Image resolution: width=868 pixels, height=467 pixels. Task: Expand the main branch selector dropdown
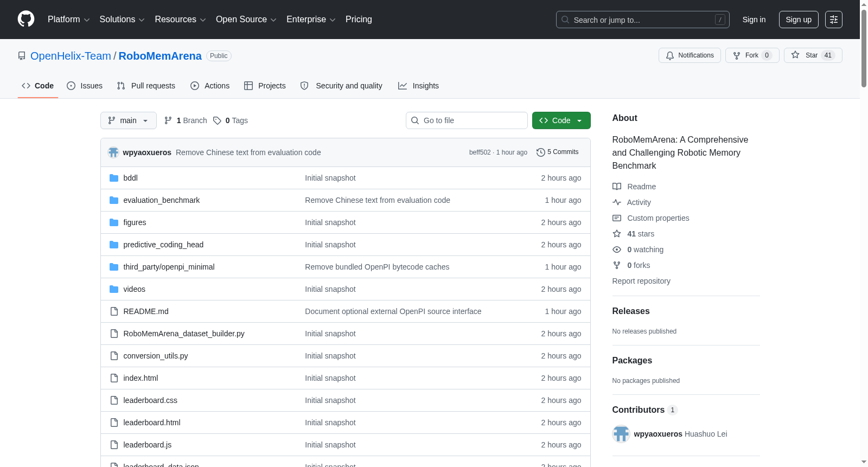click(129, 120)
